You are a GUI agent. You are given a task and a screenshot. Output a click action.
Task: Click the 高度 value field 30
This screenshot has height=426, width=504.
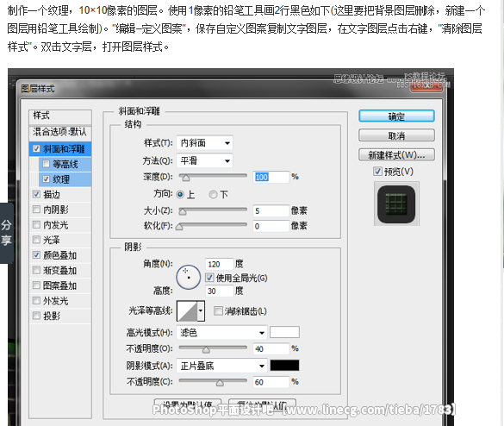coord(219,291)
